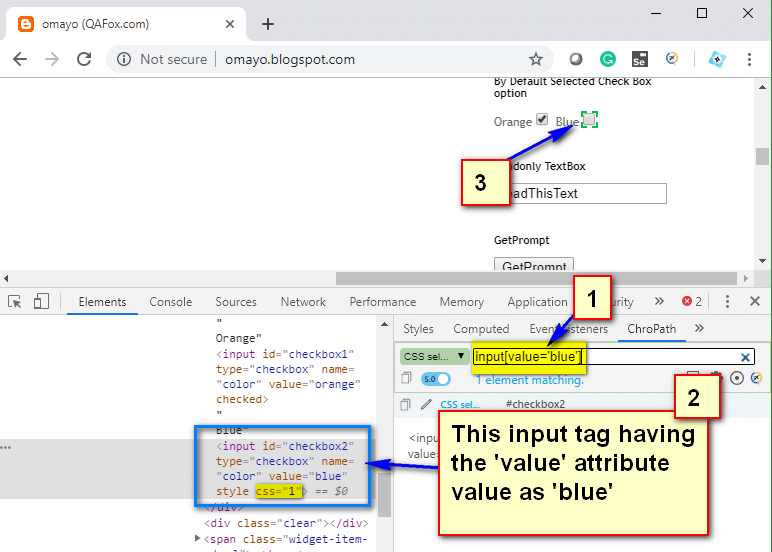Open DevTools customize menu
This screenshot has width=772, height=552.
(x=727, y=301)
